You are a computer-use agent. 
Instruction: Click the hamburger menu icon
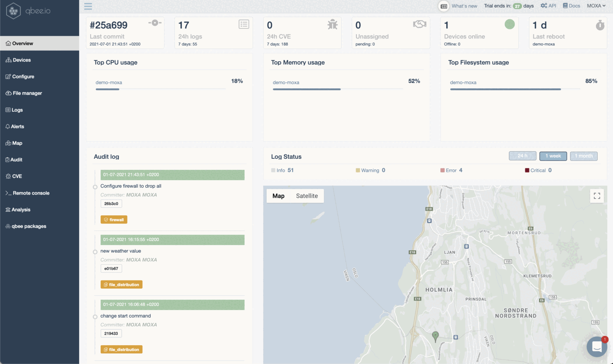88,6
